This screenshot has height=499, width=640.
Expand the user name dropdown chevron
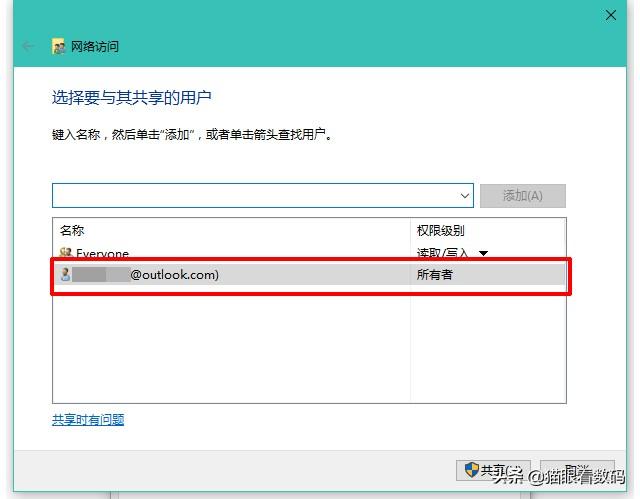[x=464, y=196]
